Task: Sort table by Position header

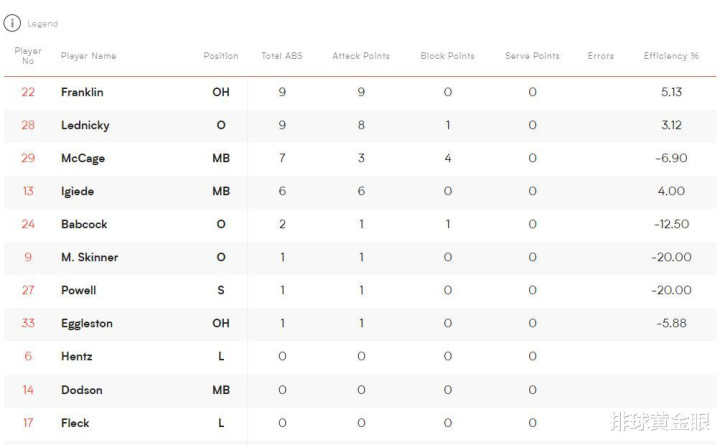Action: (221, 56)
